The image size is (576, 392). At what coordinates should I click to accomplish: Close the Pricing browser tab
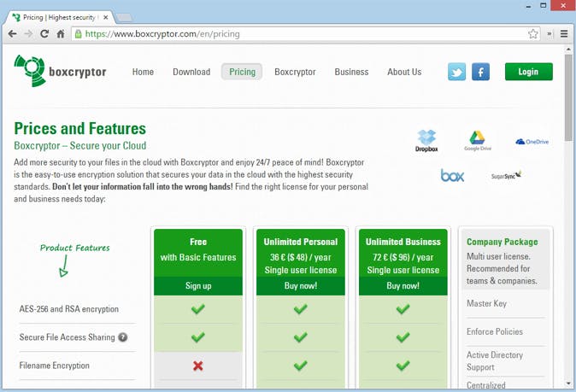point(105,17)
